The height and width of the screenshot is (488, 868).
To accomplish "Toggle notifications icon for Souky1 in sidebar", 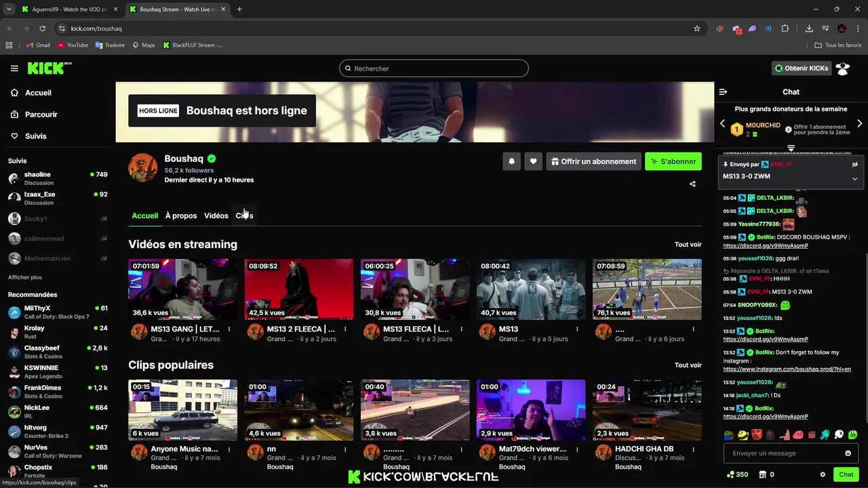I will coord(104,219).
